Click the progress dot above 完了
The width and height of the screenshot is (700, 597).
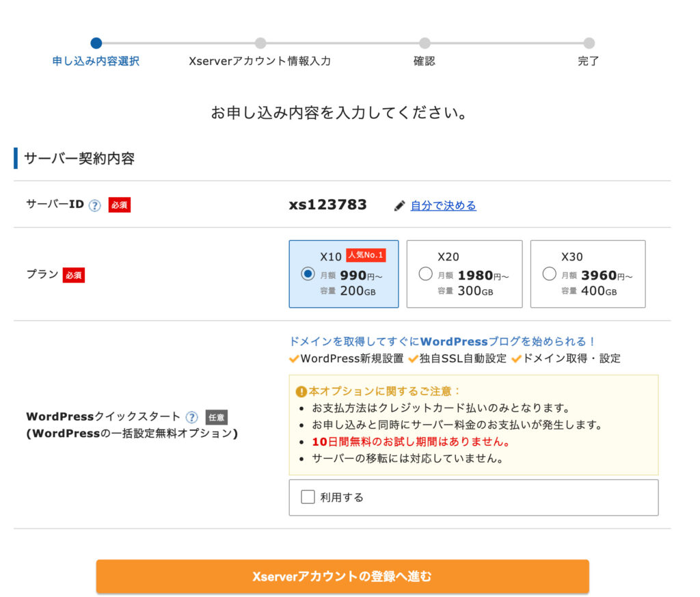[589, 43]
